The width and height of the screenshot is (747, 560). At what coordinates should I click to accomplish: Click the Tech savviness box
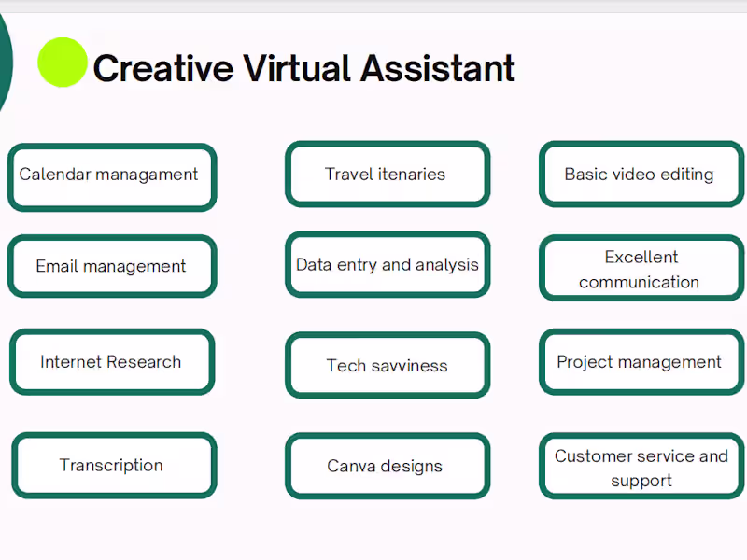(x=386, y=366)
